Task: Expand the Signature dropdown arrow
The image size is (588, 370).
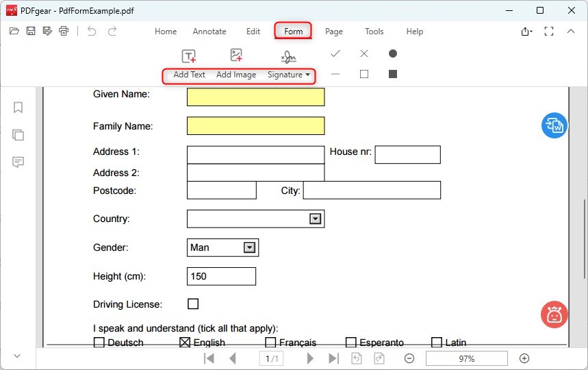Action: pos(307,75)
